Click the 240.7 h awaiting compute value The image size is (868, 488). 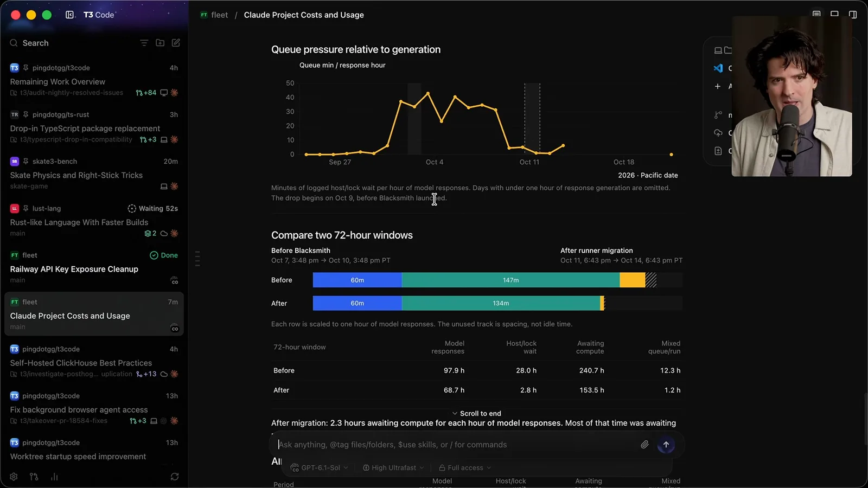(591, 370)
